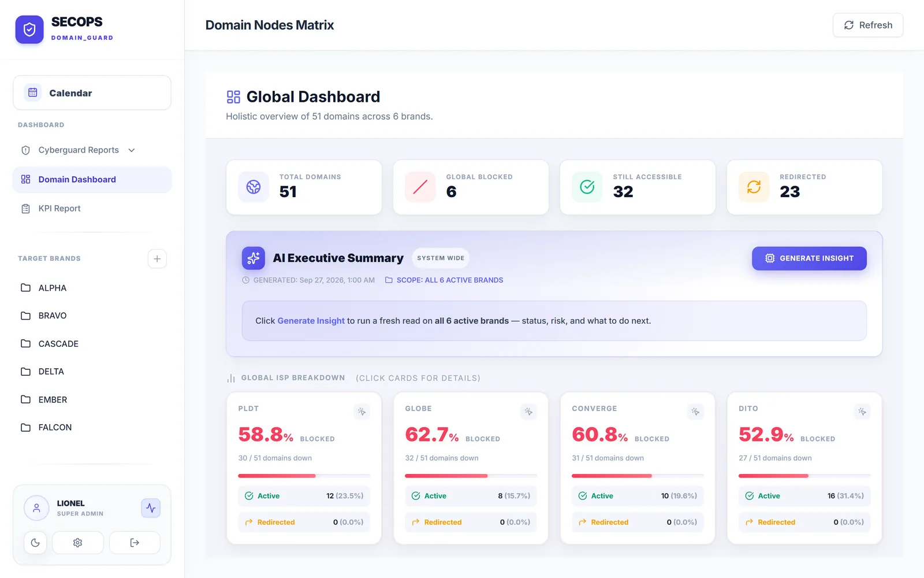
Task: Click the DITO blocked progress bar
Action: click(x=804, y=476)
